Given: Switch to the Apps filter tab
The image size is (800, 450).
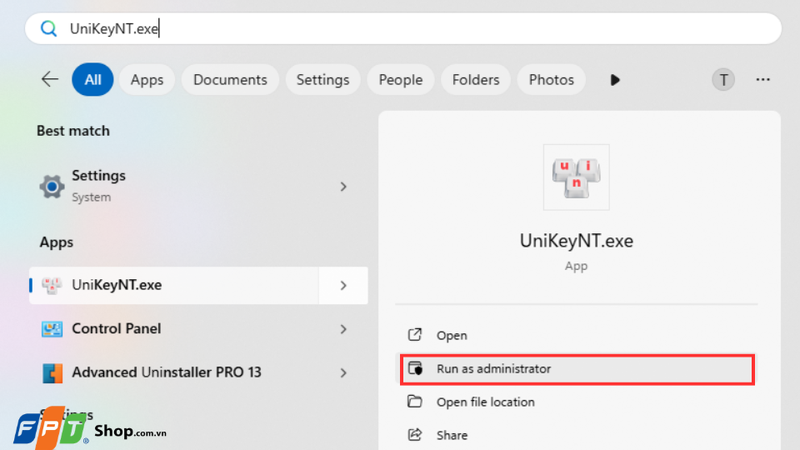Looking at the screenshot, I should tap(147, 80).
